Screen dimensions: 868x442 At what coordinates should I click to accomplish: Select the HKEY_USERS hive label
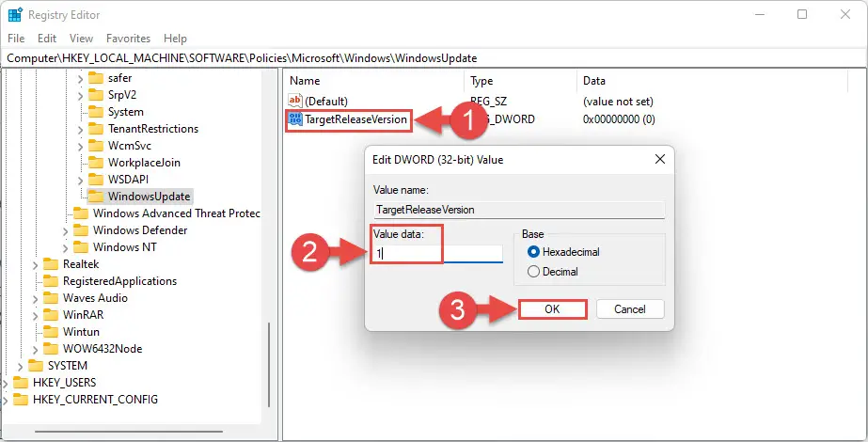64,382
